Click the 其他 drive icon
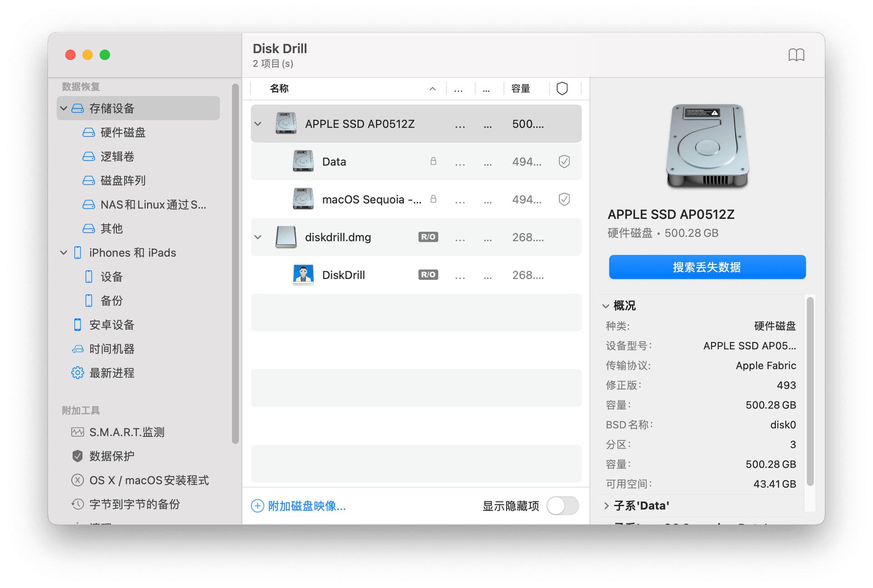Screen dimensions: 873x588 pos(89,229)
